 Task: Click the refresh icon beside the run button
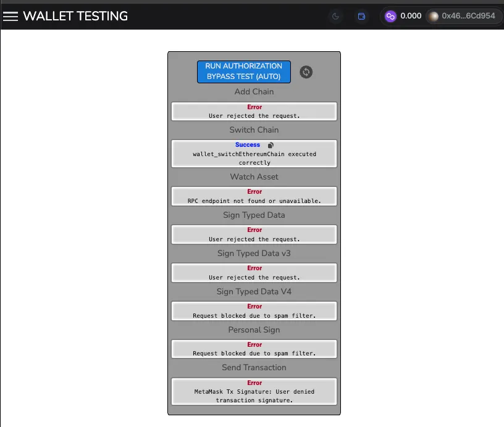306,72
